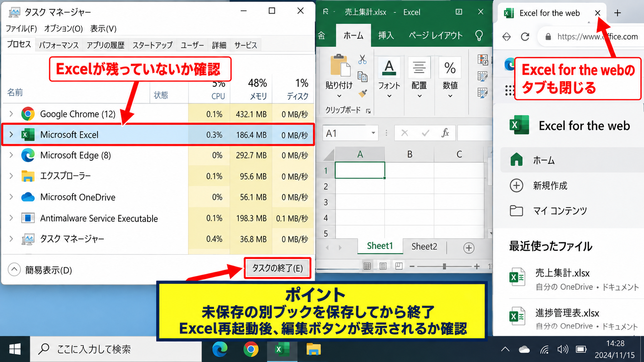Image resolution: width=644 pixels, height=362 pixels.
Task: Click the Paste clipboard icon in Excel
Action: (340, 65)
